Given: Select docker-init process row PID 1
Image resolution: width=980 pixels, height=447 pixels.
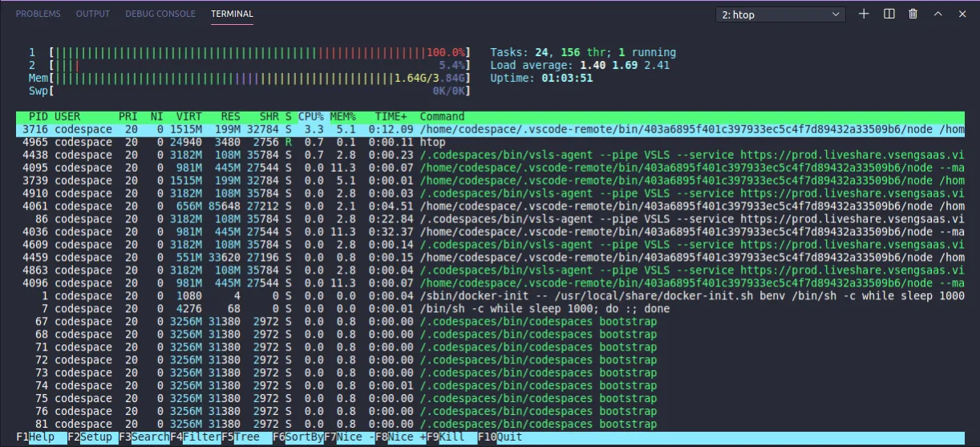Looking at the screenshot, I should pyautogui.click(x=490, y=296).
